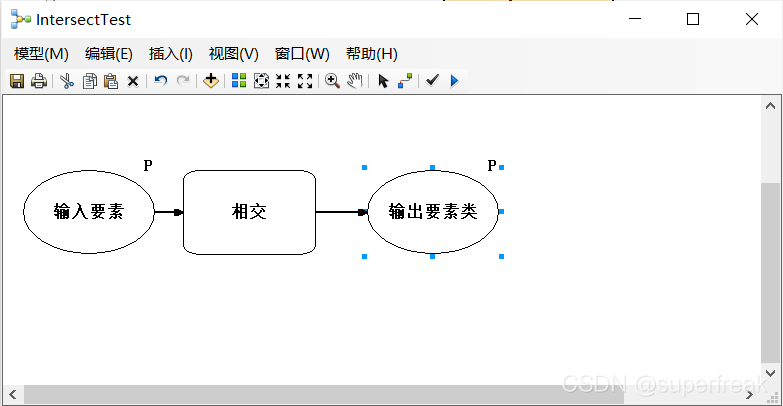This screenshot has width=783, height=406.
Task: Validate the model with the checkmark icon
Action: point(432,80)
